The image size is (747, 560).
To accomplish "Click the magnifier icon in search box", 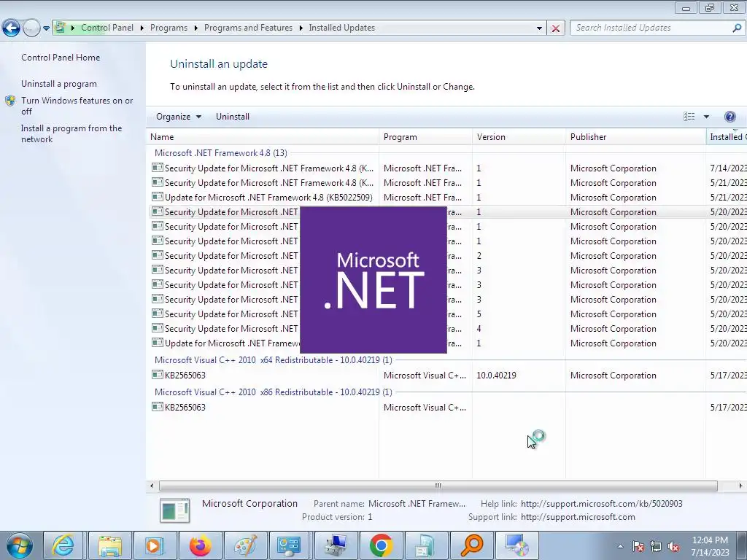I will [x=737, y=28].
